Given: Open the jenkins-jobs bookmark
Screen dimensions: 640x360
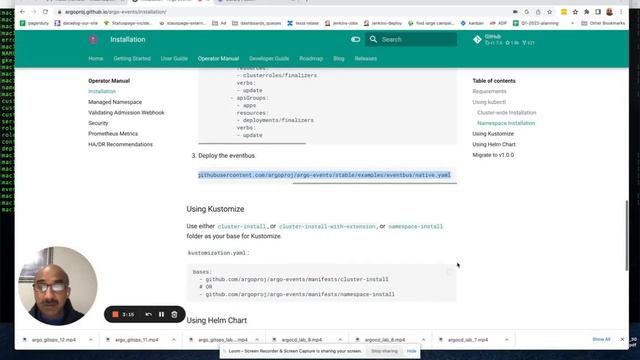Looking at the screenshot, I should click(341, 23).
